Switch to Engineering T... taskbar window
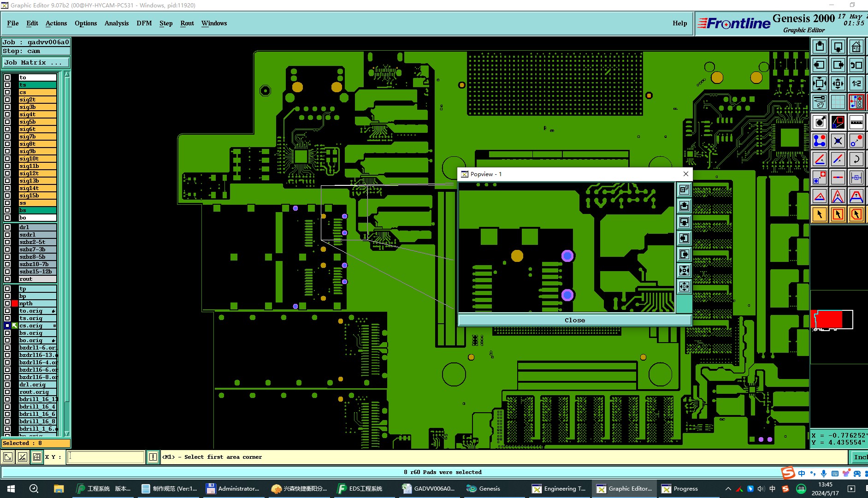The width and height of the screenshot is (868, 498). (559, 489)
